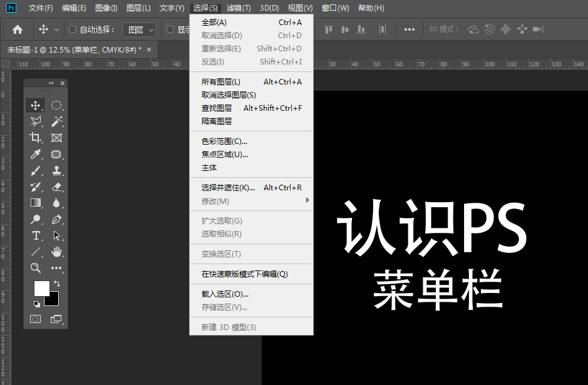Toggle the 显示变换控件 checkbox
Viewport: 588px width, 385px height.
(171, 29)
